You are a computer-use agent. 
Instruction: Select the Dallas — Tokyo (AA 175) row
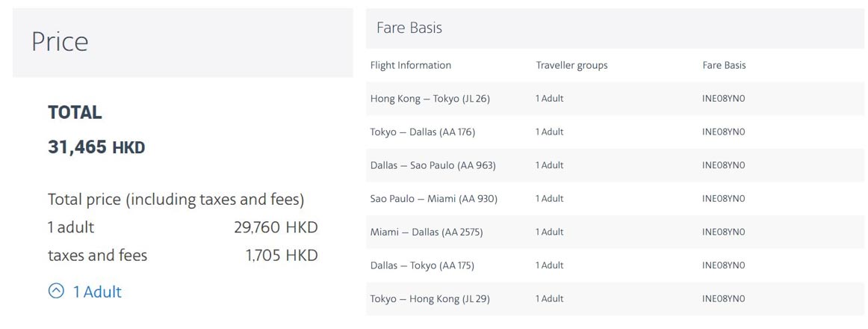422,265
